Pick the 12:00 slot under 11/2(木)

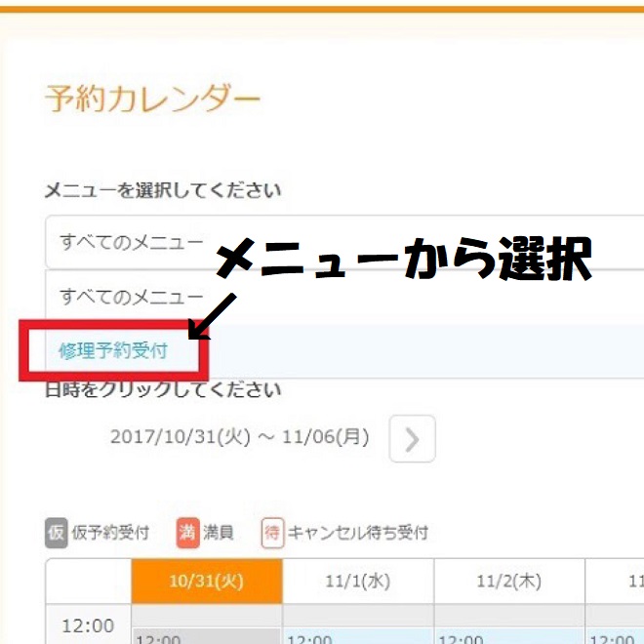tap(509, 636)
